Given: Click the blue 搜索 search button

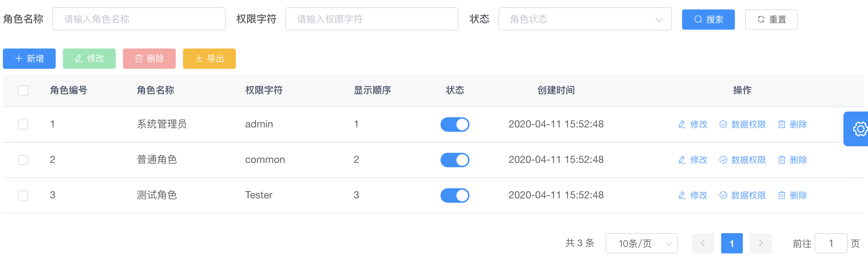Looking at the screenshot, I should 708,20.
